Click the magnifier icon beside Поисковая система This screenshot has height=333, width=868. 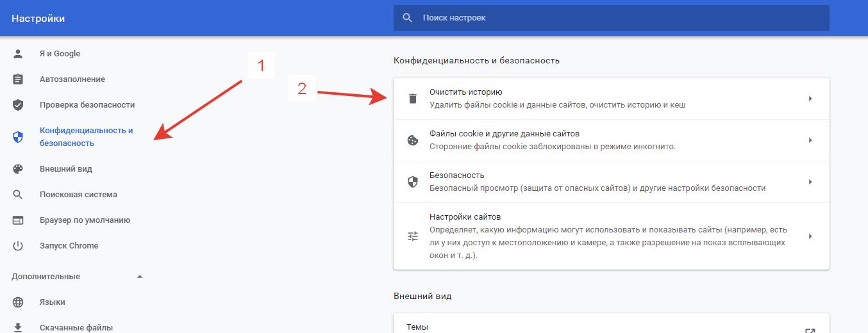click(18, 195)
